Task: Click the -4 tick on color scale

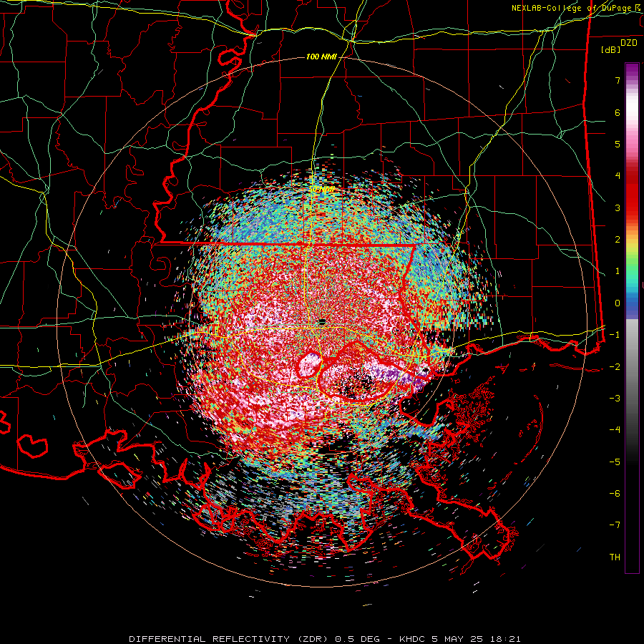Action: [x=615, y=430]
